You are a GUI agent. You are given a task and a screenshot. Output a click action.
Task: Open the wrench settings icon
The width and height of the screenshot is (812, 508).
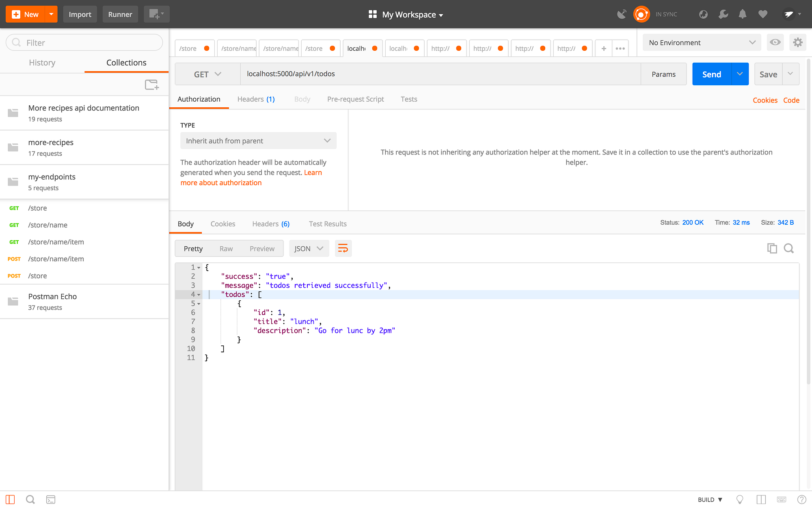coord(723,14)
